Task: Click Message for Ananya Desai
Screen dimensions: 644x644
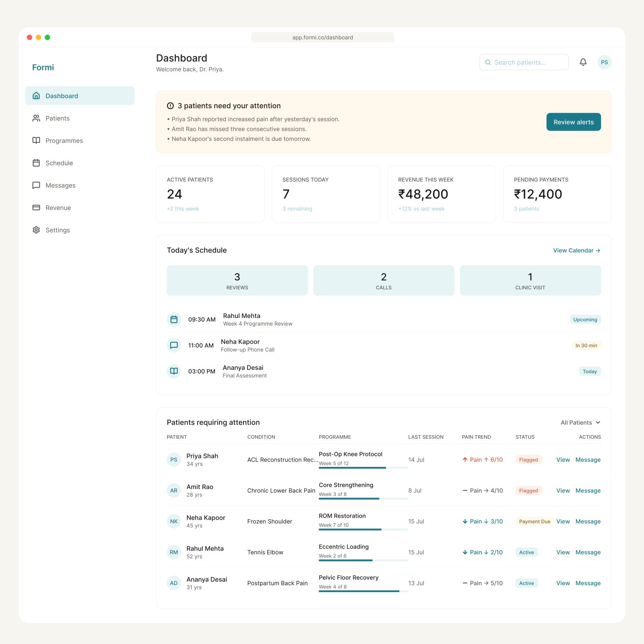Action: 588,583
